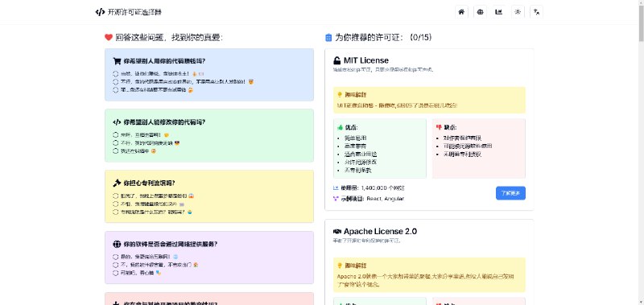This screenshot has width=644, height=305.
Task: Select the first option under 你担心专利流氓吗
Action: (115, 196)
